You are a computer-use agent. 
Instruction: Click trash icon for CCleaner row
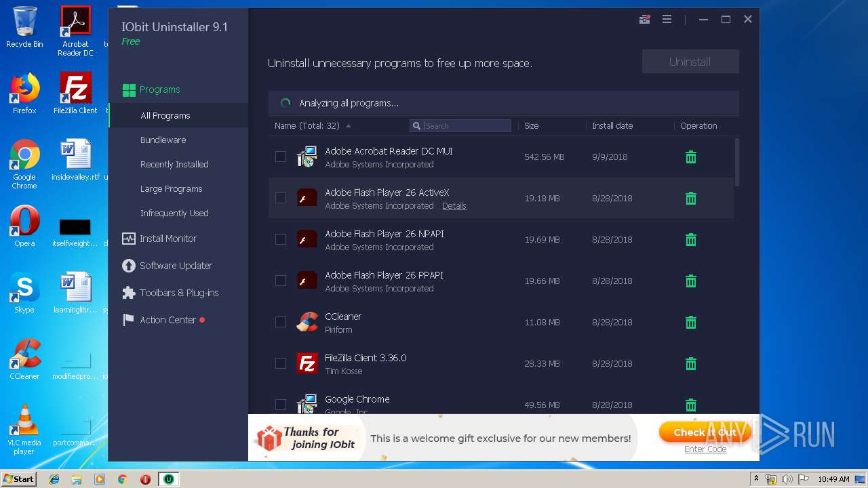[690, 323]
